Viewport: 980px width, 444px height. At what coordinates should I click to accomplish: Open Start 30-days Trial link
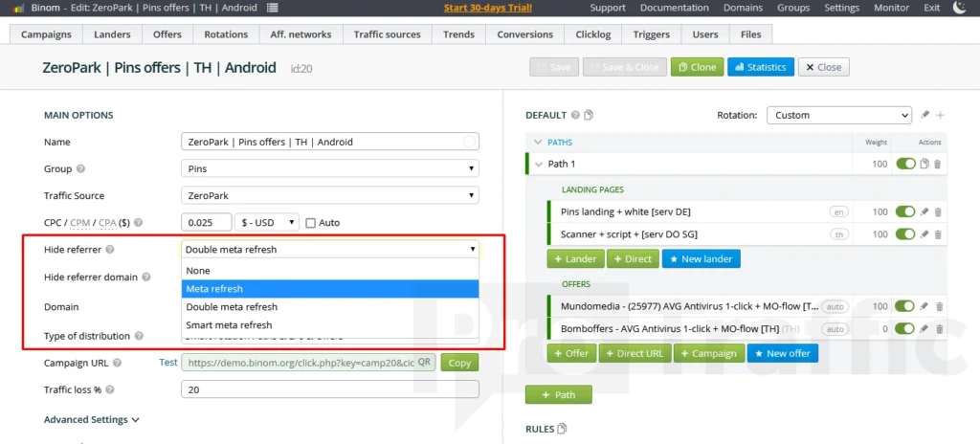[x=488, y=8]
